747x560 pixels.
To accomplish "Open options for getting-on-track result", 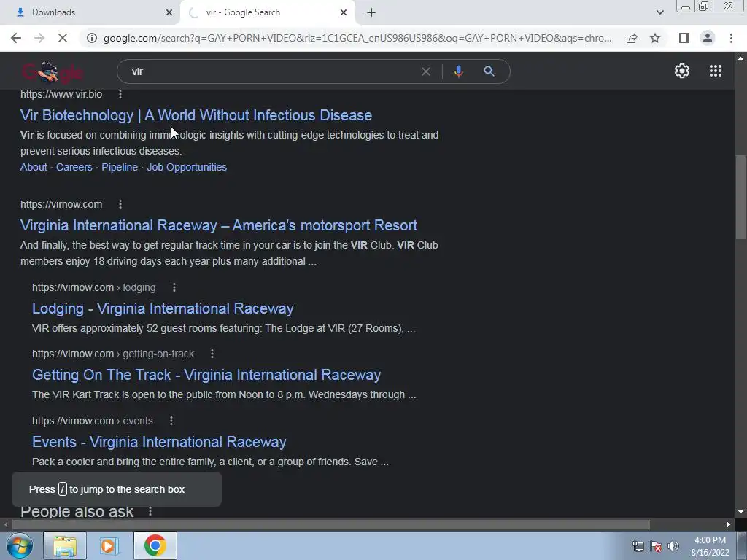I will pos(212,354).
